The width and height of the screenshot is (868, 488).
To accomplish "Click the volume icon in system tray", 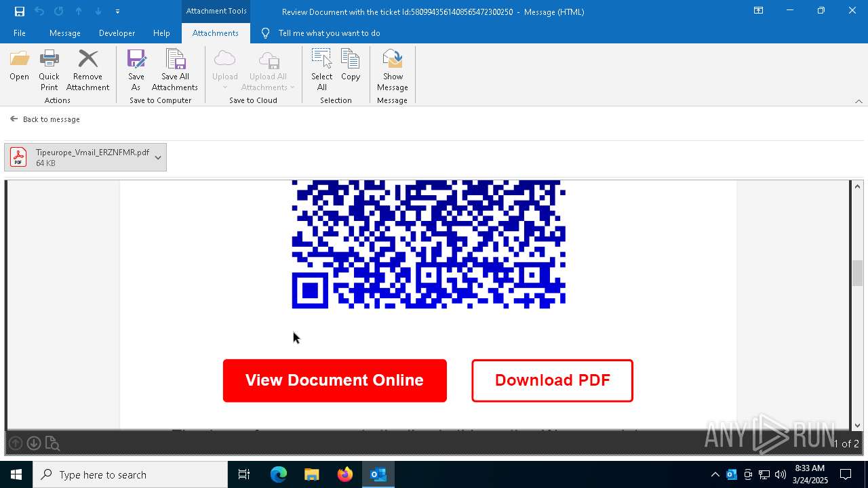I will pos(781,474).
